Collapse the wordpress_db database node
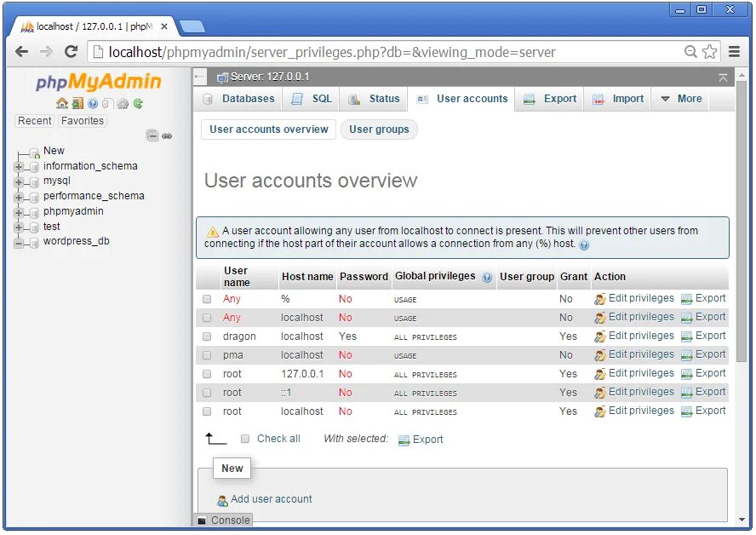Viewport: 756px width, 535px height. pos(19,243)
